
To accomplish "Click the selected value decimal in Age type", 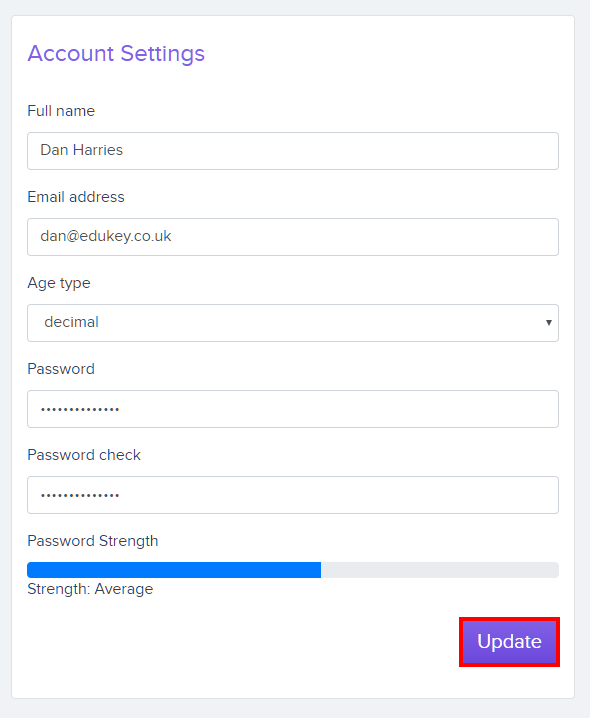I will pyautogui.click(x=71, y=322).
